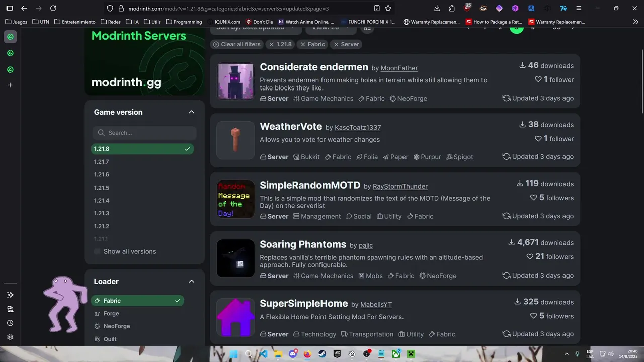The image size is (644, 362).
Task: Open Epic Games Launcher from the taskbar
Action: point(337,354)
